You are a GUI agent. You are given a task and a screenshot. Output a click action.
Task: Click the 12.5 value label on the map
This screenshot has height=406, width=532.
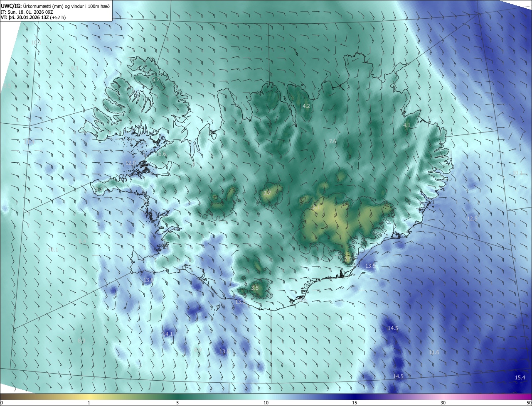473,218
